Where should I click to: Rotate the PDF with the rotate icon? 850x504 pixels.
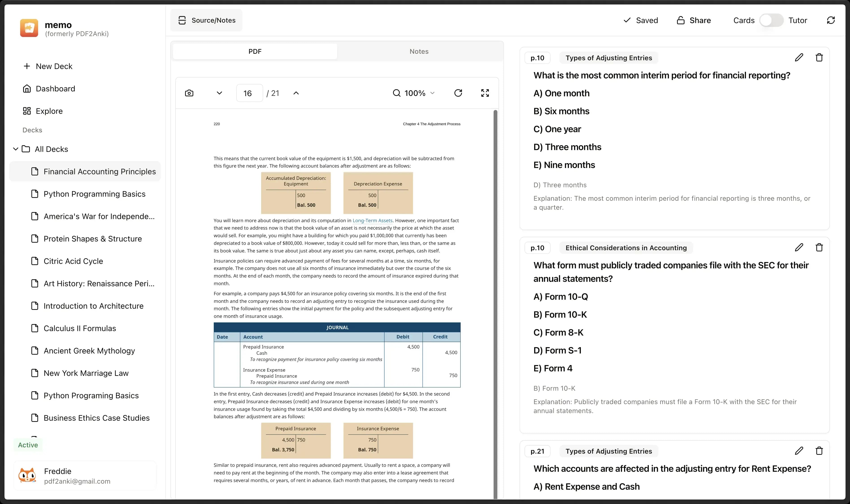click(x=458, y=93)
